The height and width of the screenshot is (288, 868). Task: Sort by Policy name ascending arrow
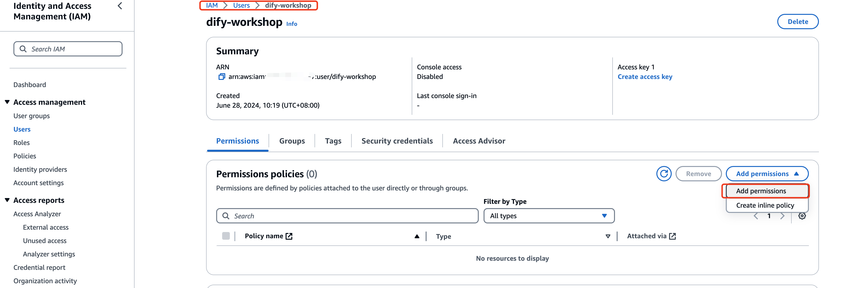[x=417, y=237]
